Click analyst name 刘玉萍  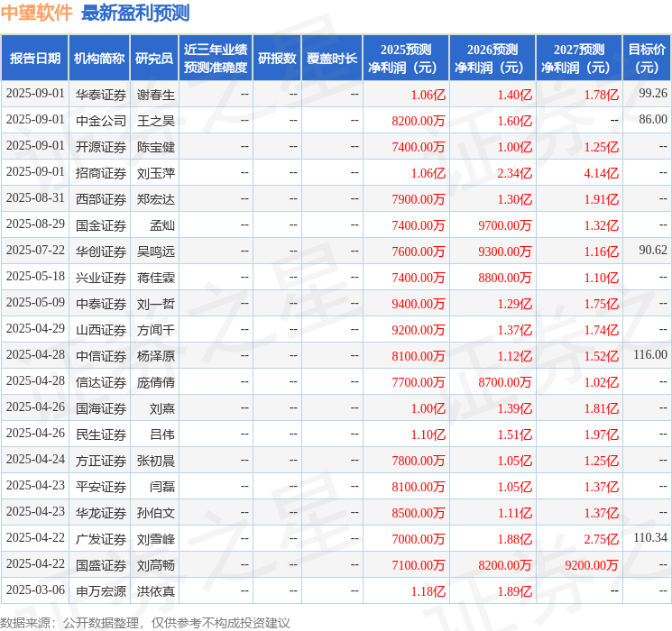click(156, 173)
